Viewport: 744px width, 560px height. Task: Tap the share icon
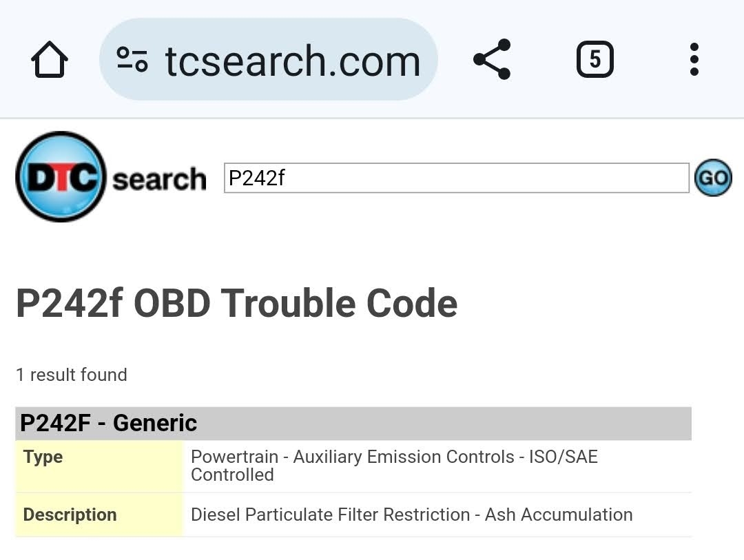(492, 59)
